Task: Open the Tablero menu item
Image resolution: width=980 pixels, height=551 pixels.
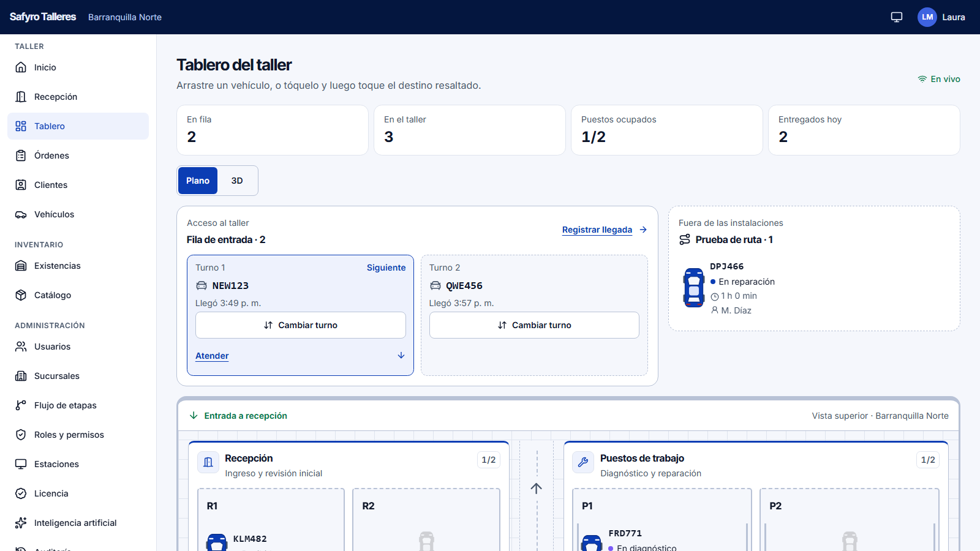Action: pyautogui.click(x=78, y=126)
